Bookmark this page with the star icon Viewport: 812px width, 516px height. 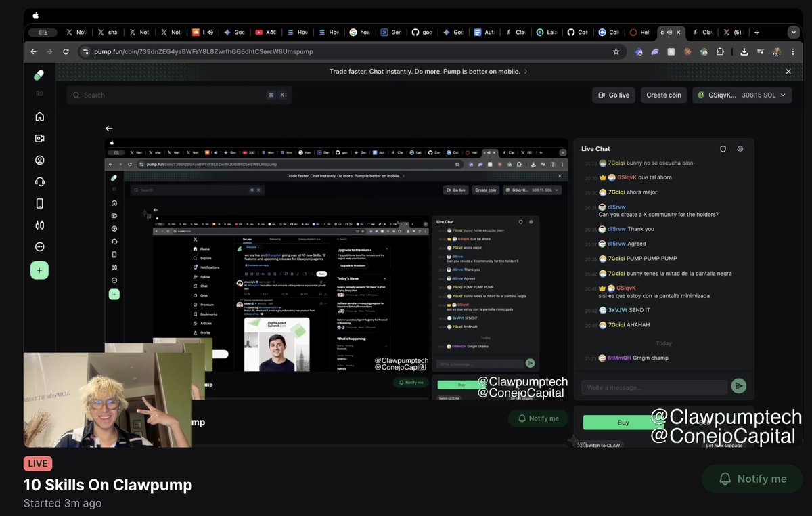616,51
